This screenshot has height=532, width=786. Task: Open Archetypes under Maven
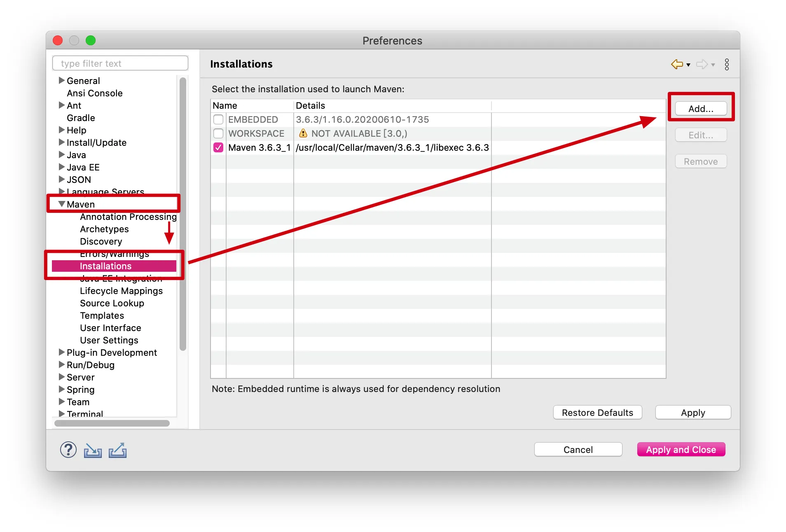click(104, 229)
